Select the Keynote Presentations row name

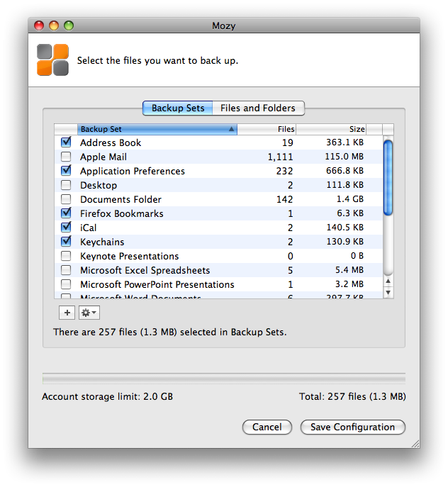(129, 256)
